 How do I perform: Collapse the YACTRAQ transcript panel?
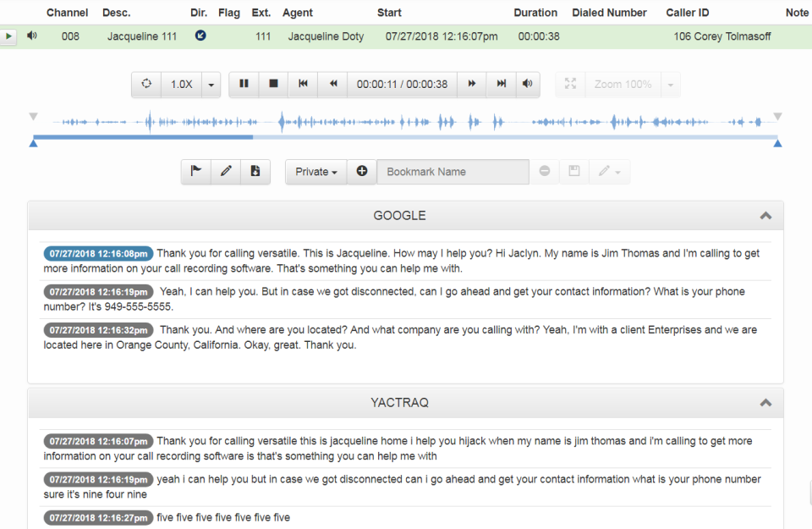(x=765, y=403)
